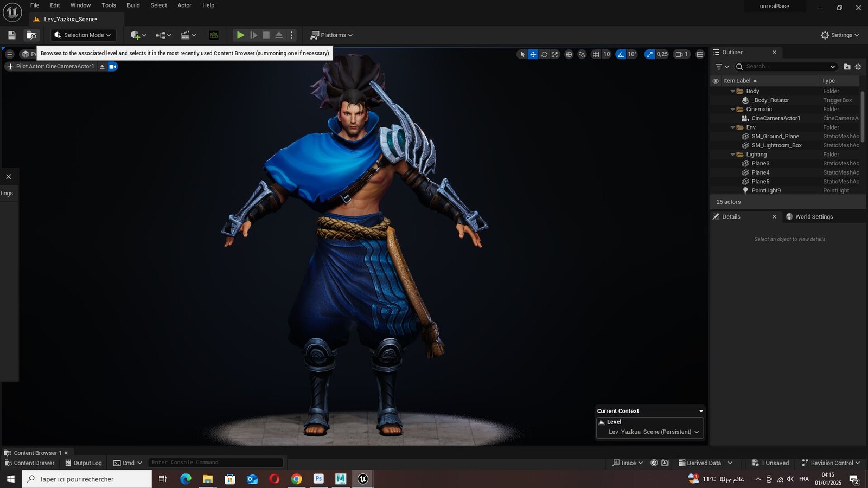
Task: Collapse the Body folder
Action: tap(732, 91)
